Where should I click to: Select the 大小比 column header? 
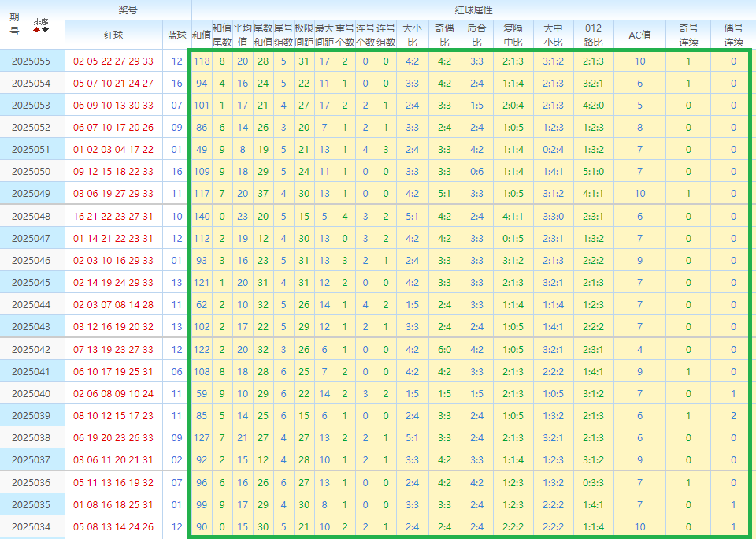point(412,35)
